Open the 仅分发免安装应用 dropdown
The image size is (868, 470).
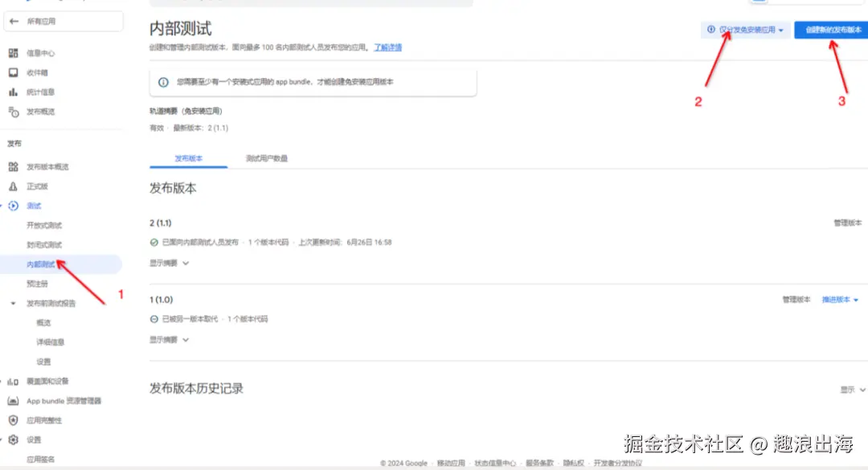745,29
